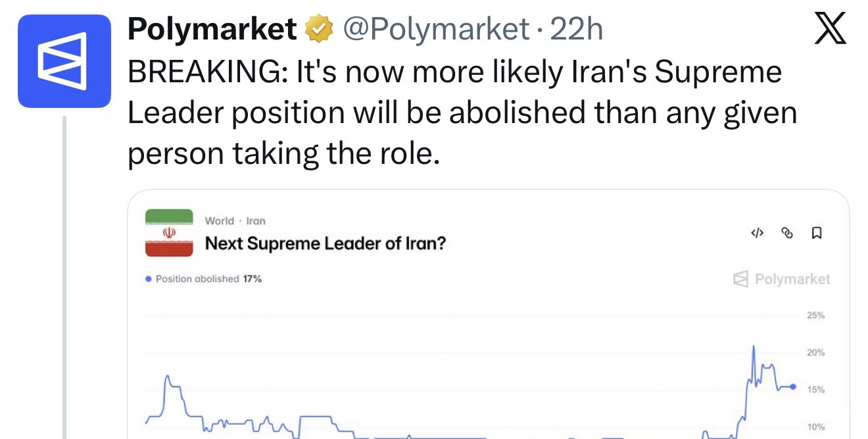The image size is (868, 439).
Task: Click the gold verified badge
Action: [319, 29]
